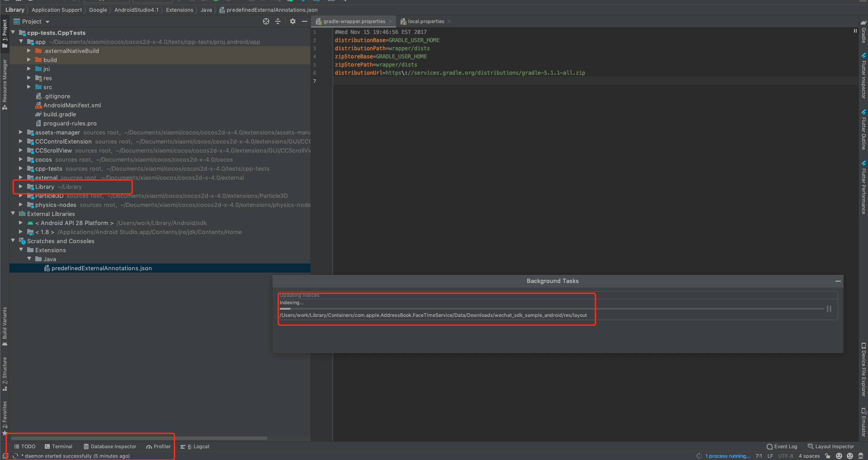Click the indexing progress bar
Viewport: 868px width, 460px height.
551,309
